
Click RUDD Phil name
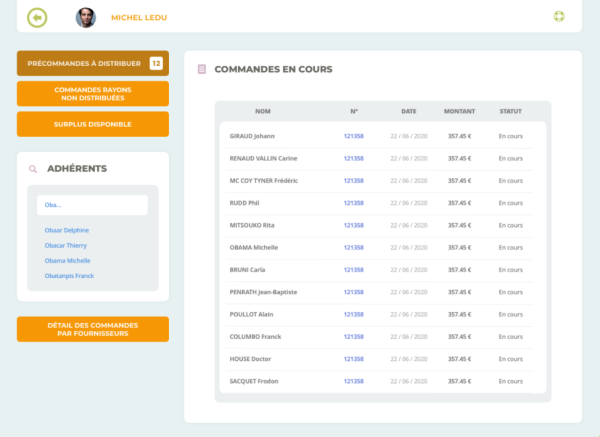(244, 203)
